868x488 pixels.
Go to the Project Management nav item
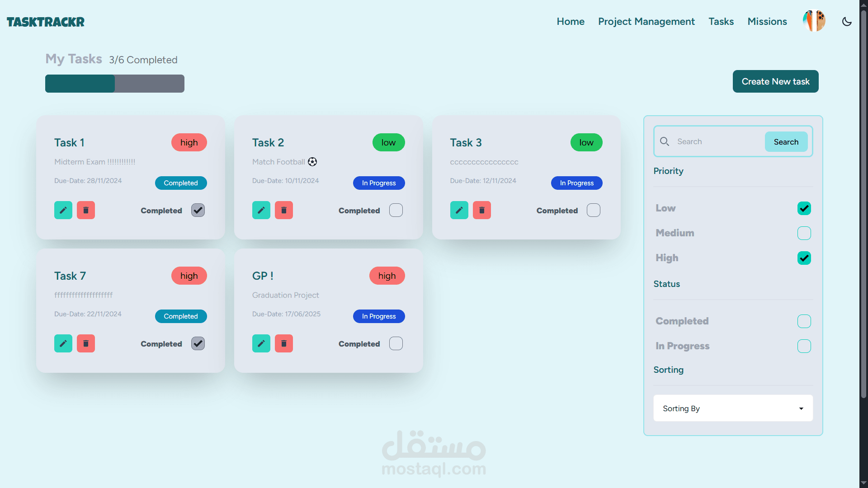click(646, 22)
